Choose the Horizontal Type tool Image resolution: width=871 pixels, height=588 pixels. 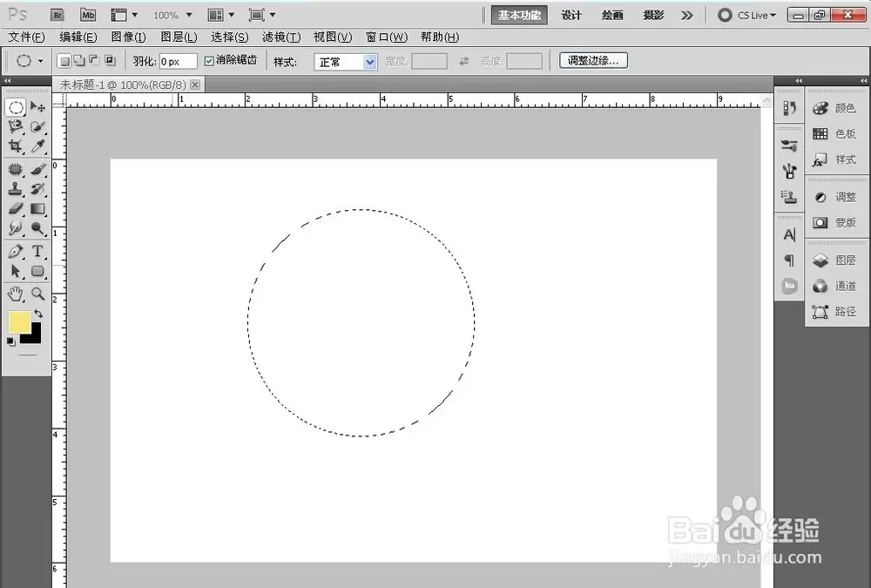37,251
